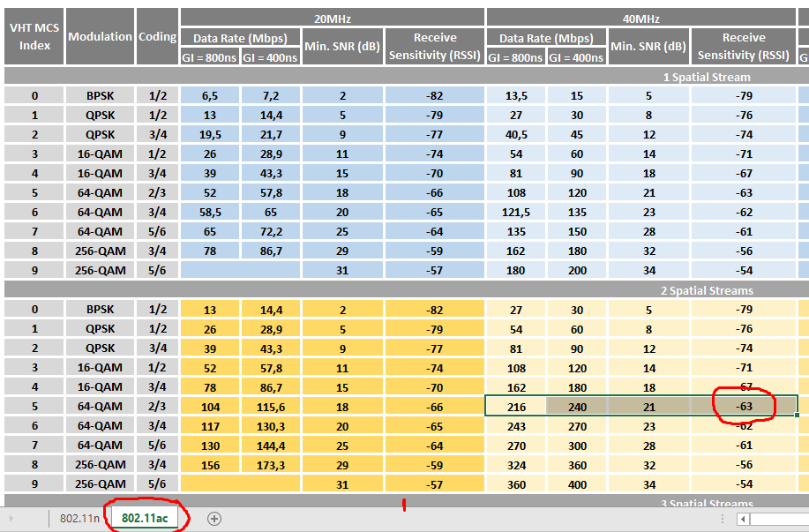Select Data Rate (Mbps) header under 40MHz
809x532 pixels.
click(x=546, y=38)
